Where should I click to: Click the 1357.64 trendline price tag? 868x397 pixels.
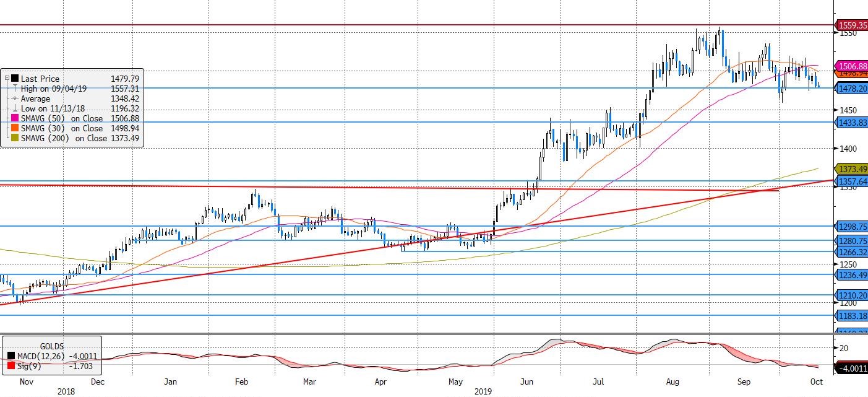point(851,181)
